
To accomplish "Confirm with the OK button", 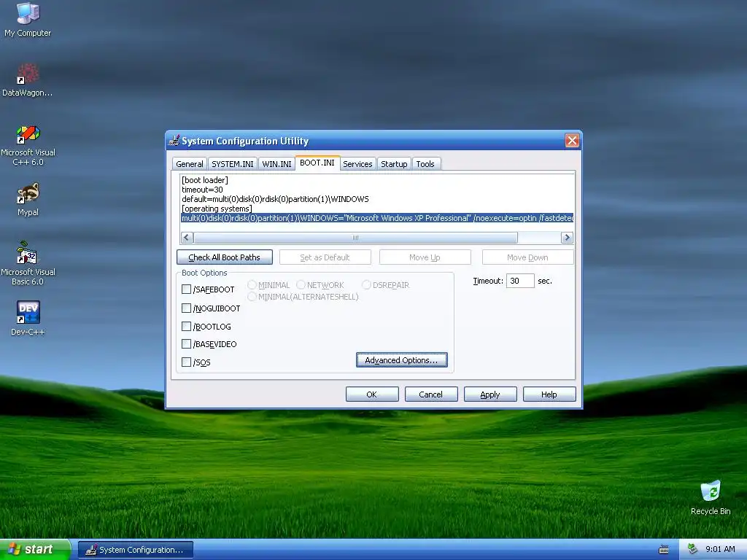I will [x=371, y=394].
